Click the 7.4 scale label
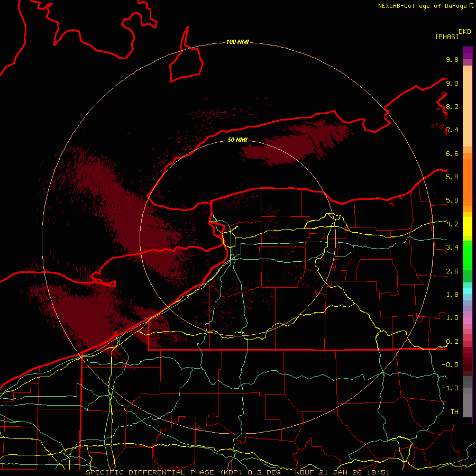 point(452,130)
